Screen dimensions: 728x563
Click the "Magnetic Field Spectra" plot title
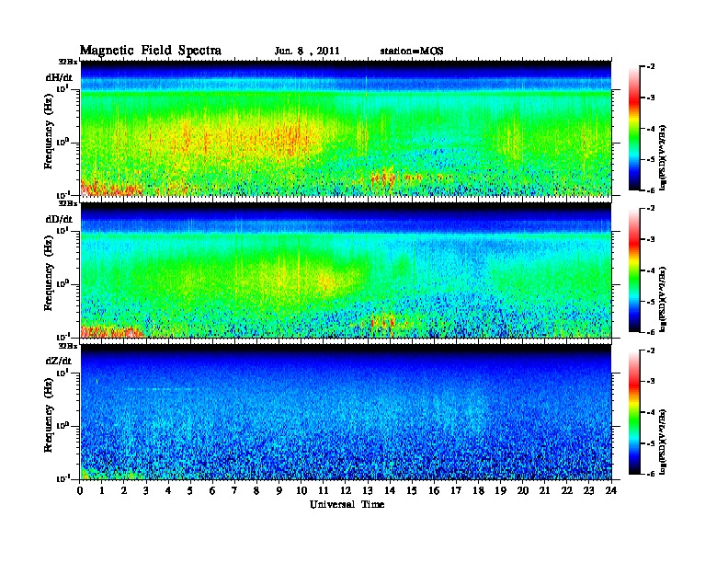(151, 52)
